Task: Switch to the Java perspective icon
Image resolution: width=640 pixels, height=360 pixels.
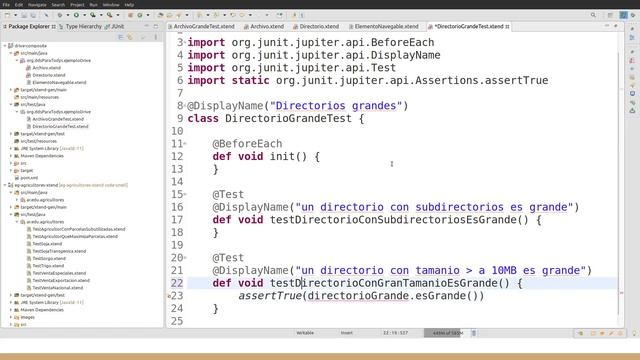Action: coord(623,15)
